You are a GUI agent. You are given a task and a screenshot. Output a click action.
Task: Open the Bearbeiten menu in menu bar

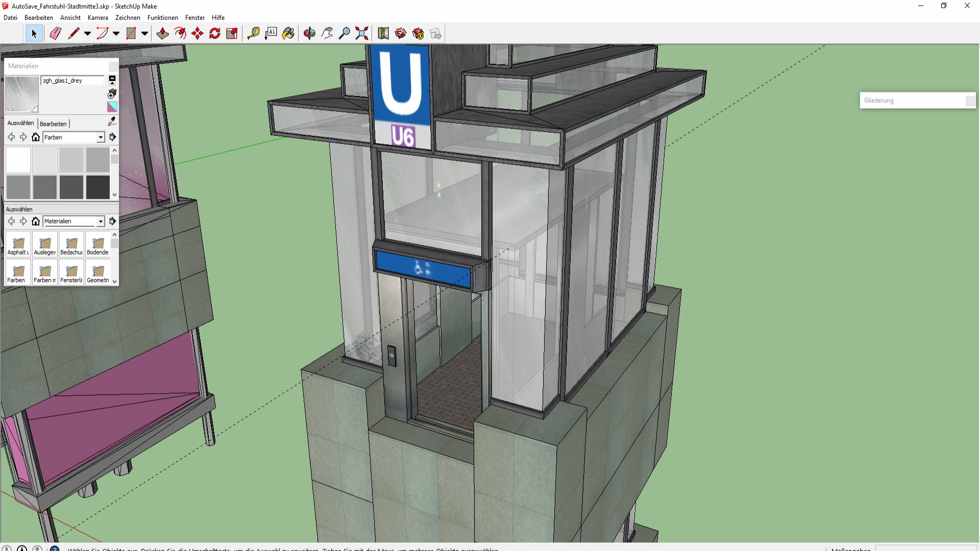pos(39,17)
